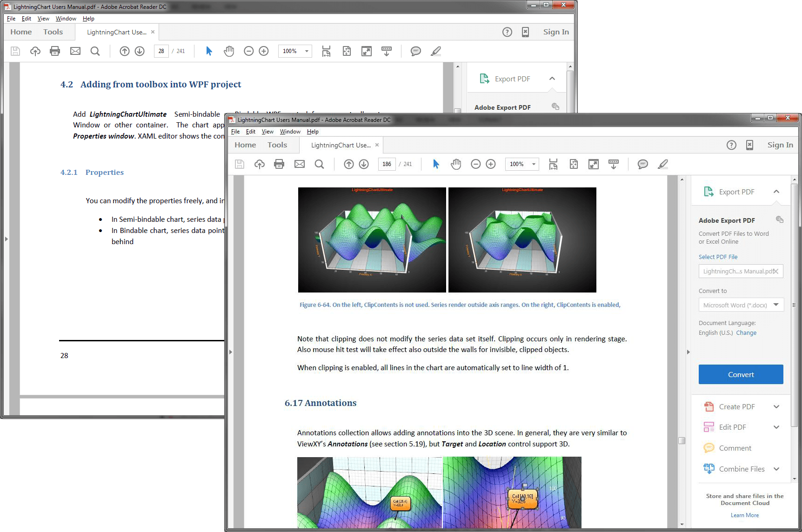This screenshot has height=532, width=802.
Task: Go to next page in front window
Action: coord(364,164)
